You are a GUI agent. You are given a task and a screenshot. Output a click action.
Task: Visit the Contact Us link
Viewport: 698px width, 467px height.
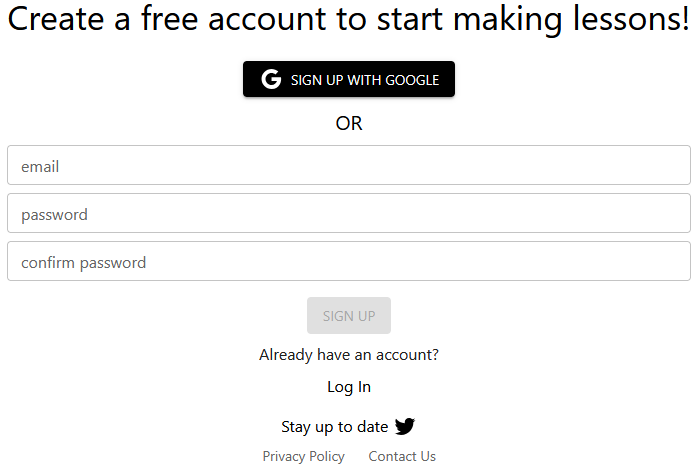point(402,456)
